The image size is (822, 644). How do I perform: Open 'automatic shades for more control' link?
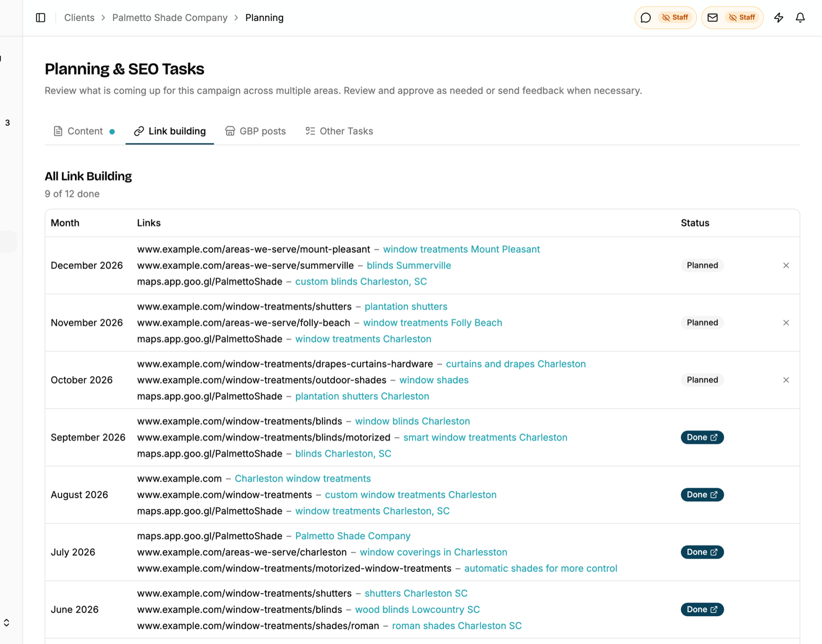541,568
